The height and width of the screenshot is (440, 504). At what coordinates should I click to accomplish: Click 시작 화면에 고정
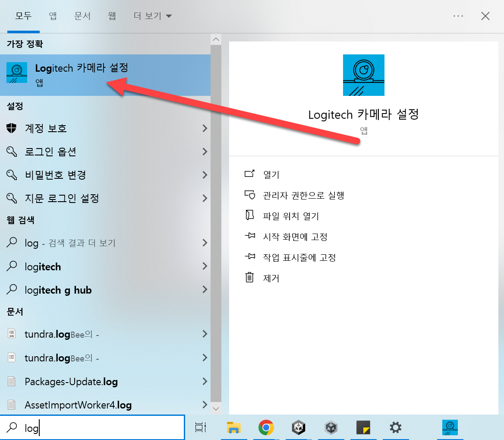pyautogui.click(x=295, y=237)
